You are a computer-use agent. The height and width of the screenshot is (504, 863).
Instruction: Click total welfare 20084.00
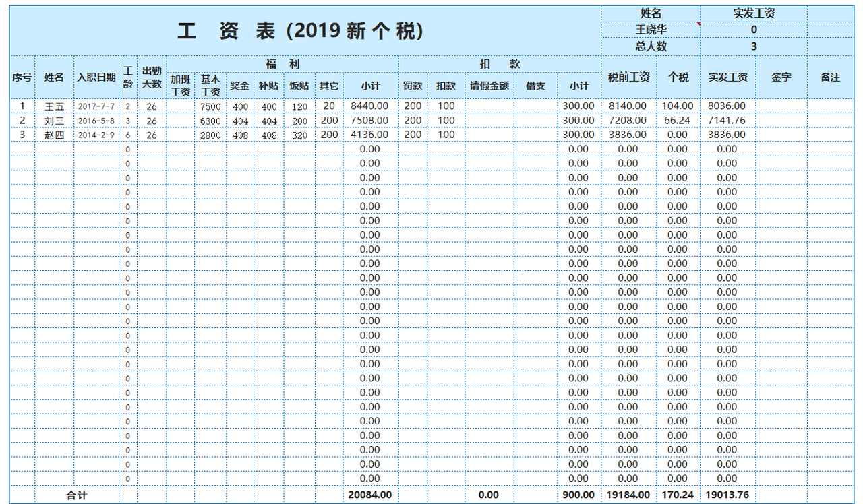370,495
